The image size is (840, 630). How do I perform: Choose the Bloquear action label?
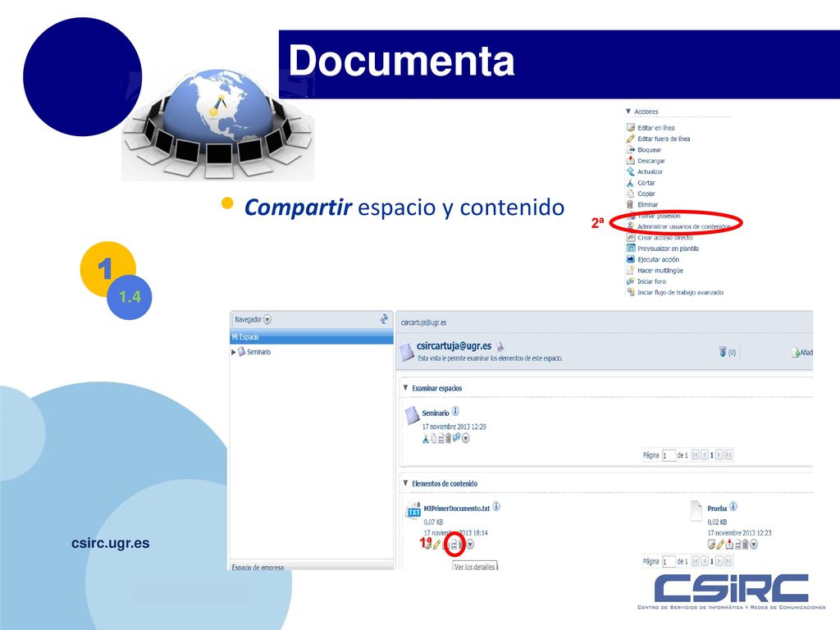click(x=649, y=150)
